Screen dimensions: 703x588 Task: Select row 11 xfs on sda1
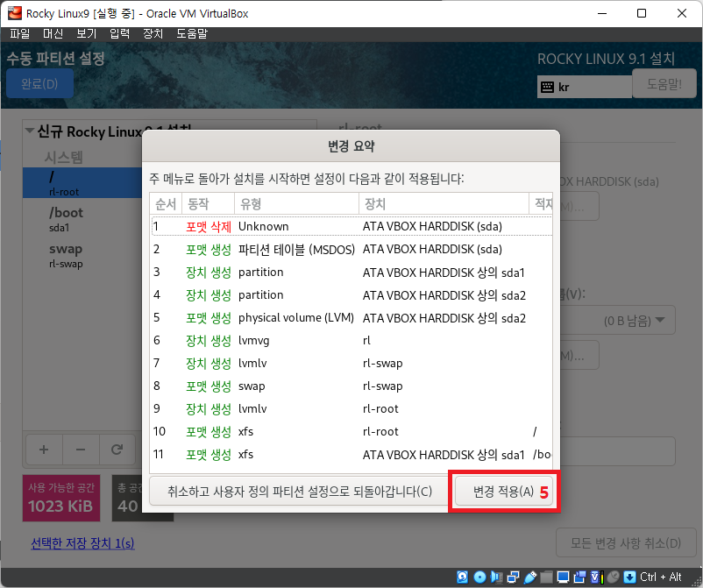pyautogui.click(x=351, y=455)
